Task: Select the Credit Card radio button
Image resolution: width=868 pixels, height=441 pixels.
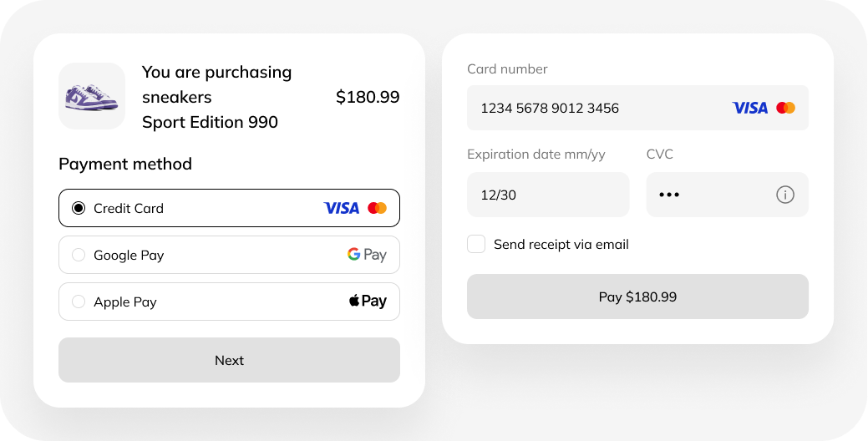Action: (79, 208)
